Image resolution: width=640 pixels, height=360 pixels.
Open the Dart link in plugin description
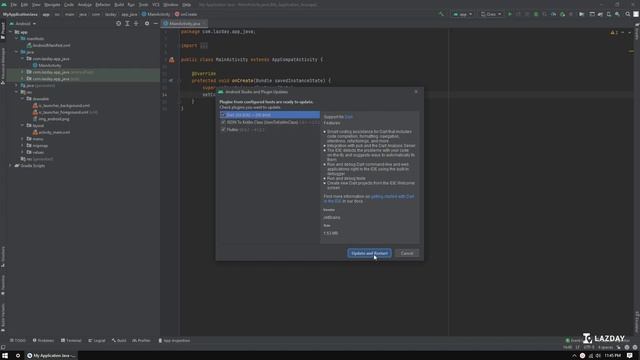tap(349, 117)
